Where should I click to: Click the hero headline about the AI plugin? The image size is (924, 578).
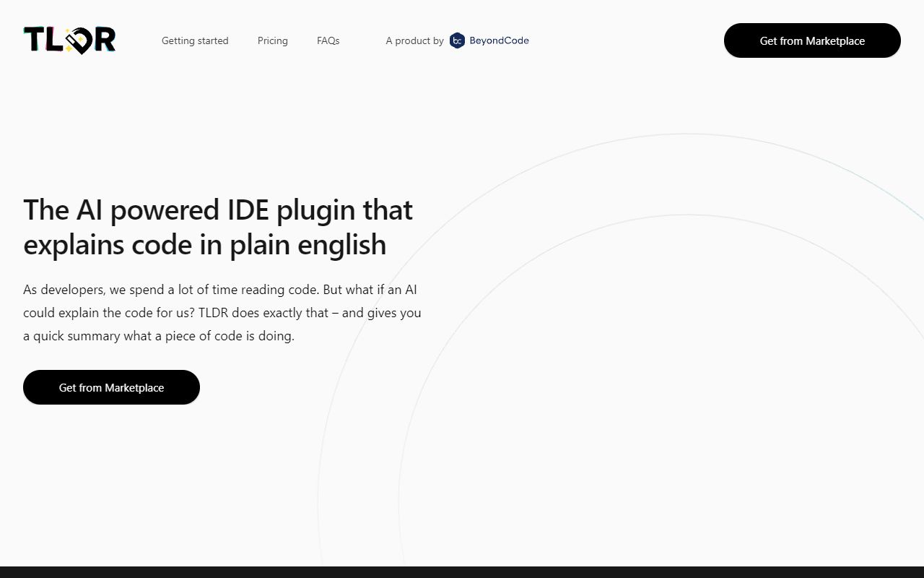point(218,227)
